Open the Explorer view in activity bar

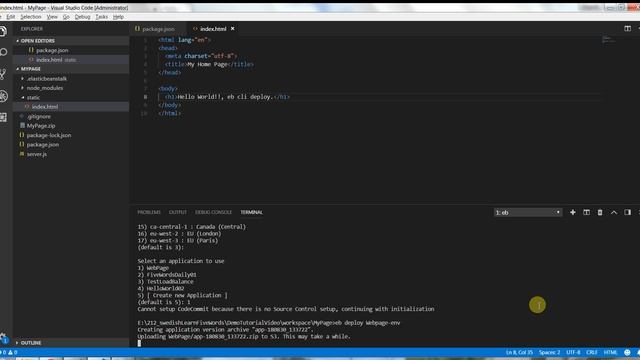[3, 31]
